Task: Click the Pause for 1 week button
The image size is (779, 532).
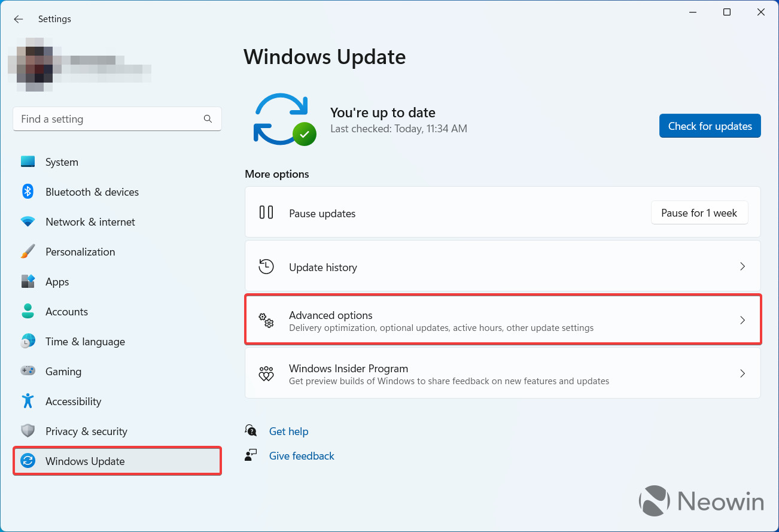Action: click(x=699, y=213)
